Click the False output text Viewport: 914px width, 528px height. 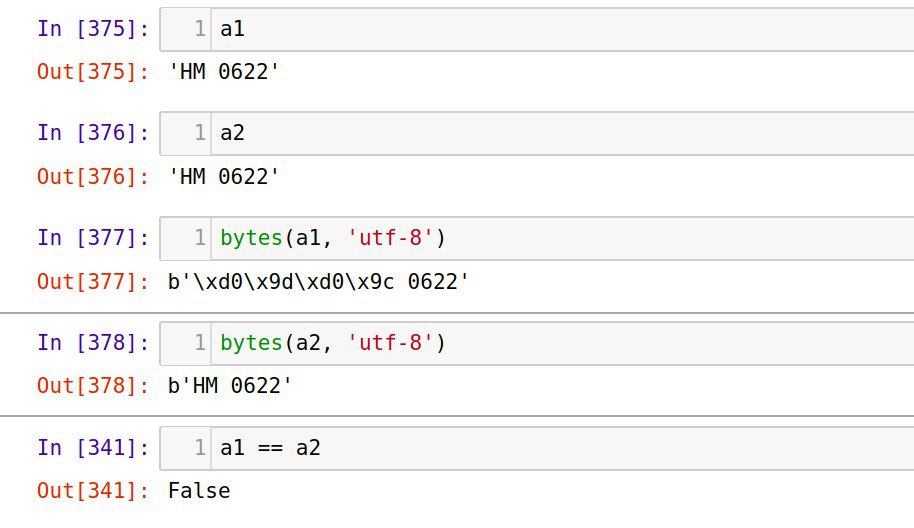click(x=199, y=491)
